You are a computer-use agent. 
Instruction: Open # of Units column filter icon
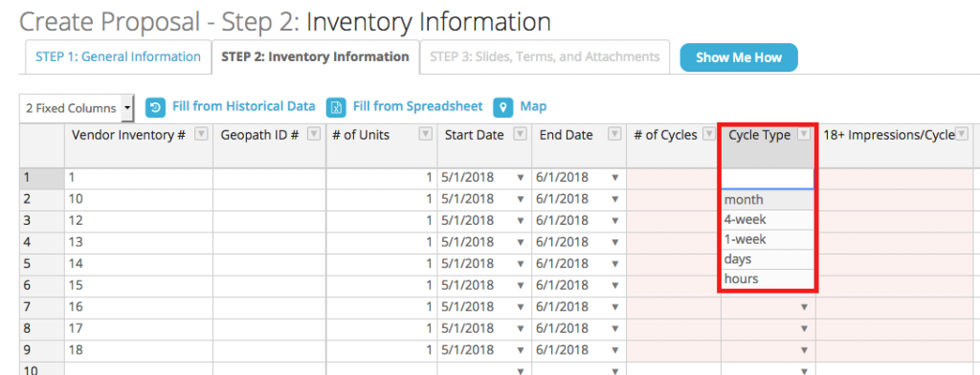pos(426,134)
